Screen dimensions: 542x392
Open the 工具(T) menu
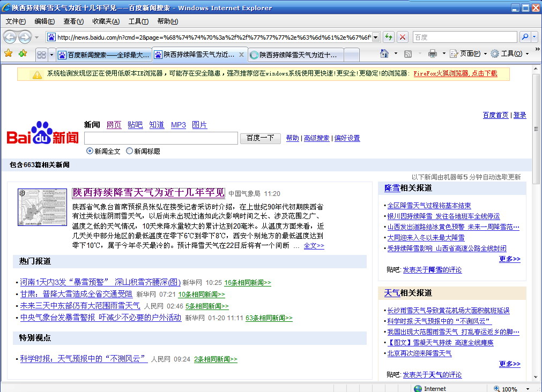pyautogui.click(x=138, y=21)
